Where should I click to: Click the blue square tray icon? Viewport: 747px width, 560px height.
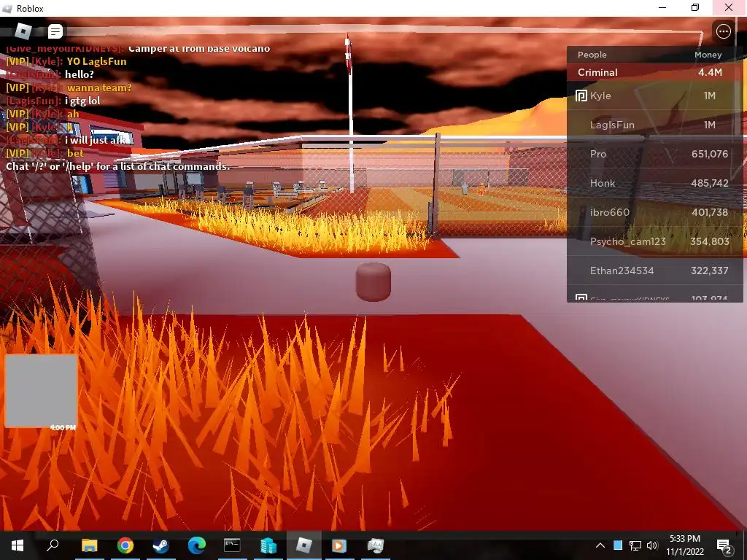(x=618, y=545)
